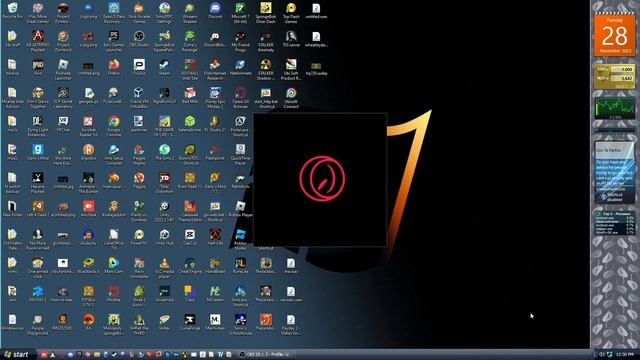The width and height of the screenshot is (640, 360).
Task: Open Google Chrome from the desktop
Action: tap(113, 126)
